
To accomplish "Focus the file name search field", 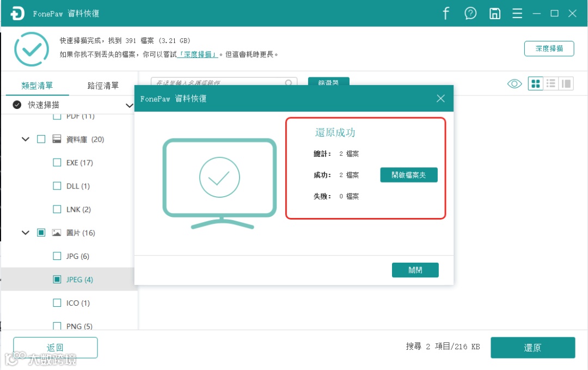I will click(x=224, y=82).
